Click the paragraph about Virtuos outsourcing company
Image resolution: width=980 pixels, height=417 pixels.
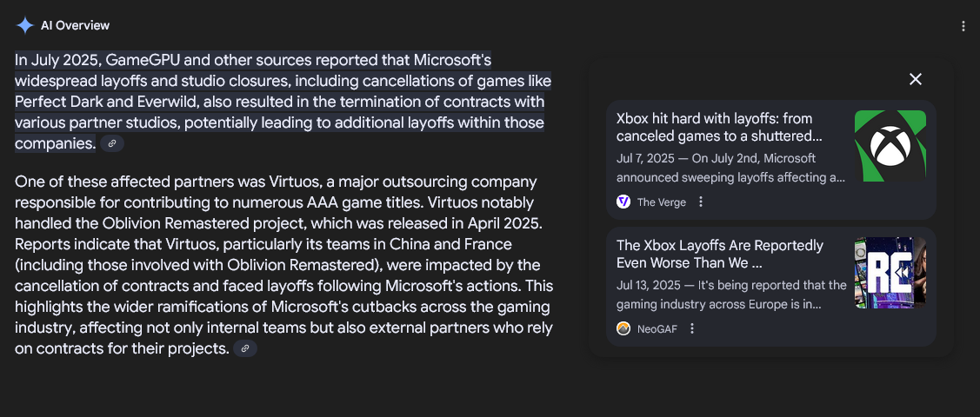283,265
